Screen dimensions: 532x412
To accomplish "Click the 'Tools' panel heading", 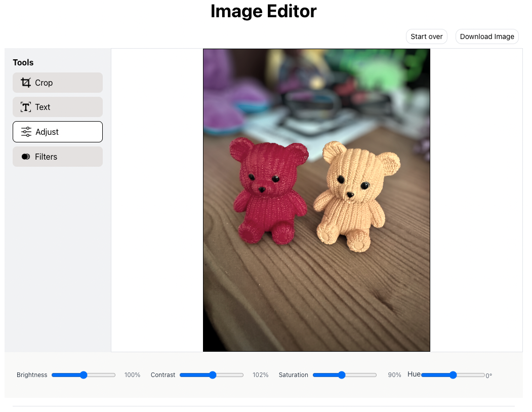I will pyautogui.click(x=23, y=62).
